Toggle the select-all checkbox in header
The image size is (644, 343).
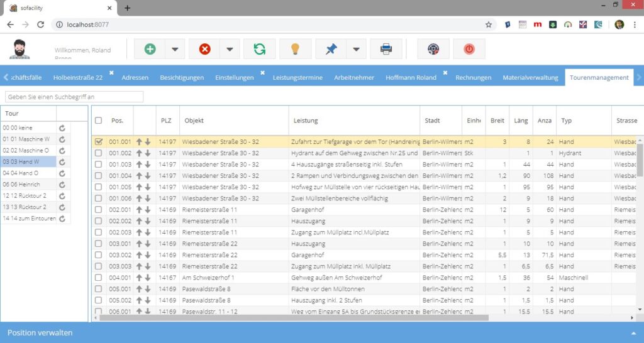[98, 120]
